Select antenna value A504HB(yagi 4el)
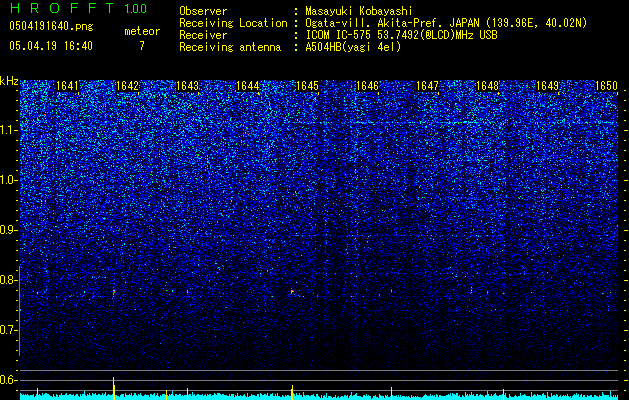 (353, 47)
